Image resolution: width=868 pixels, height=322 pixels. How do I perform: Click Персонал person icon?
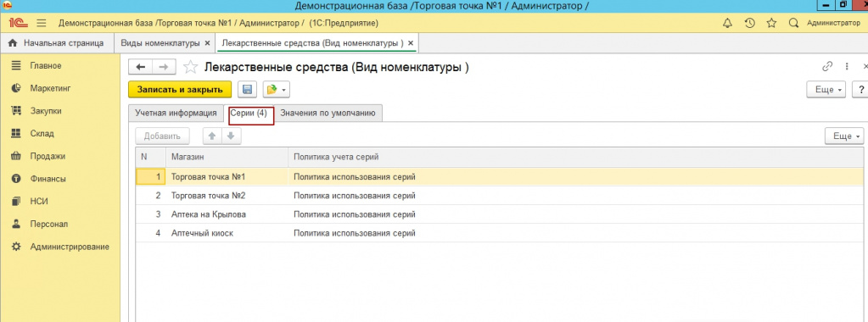point(16,224)
